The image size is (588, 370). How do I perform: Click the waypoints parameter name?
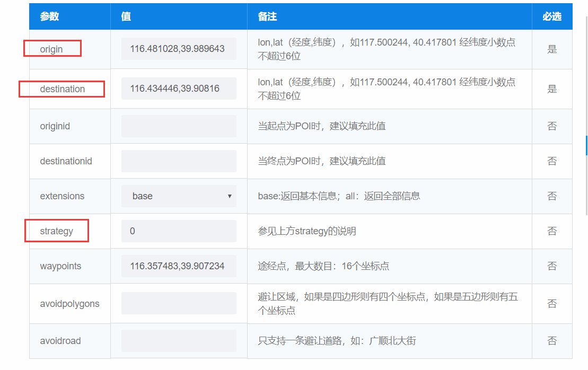point(61,266)
